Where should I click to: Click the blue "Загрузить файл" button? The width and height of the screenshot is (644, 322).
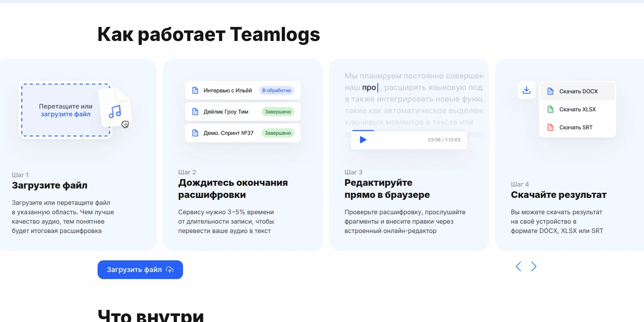pyautogui.click(x=140, y=270)
